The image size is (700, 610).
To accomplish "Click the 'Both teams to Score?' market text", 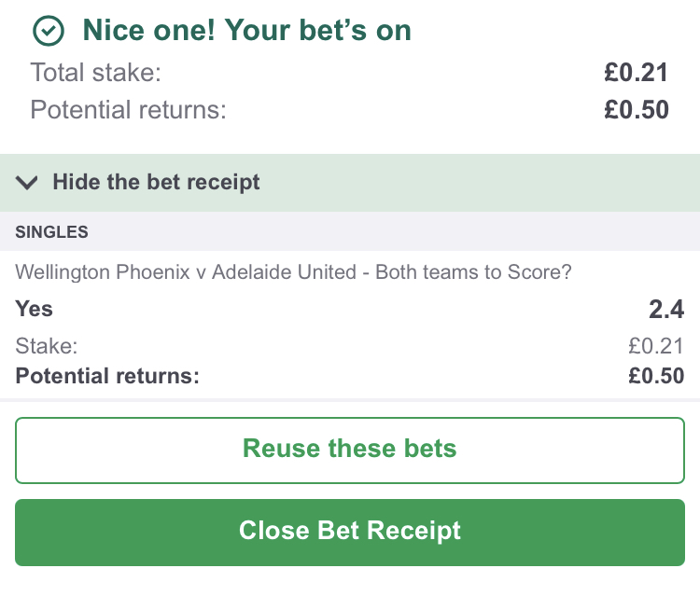I will tap(473, 272).
